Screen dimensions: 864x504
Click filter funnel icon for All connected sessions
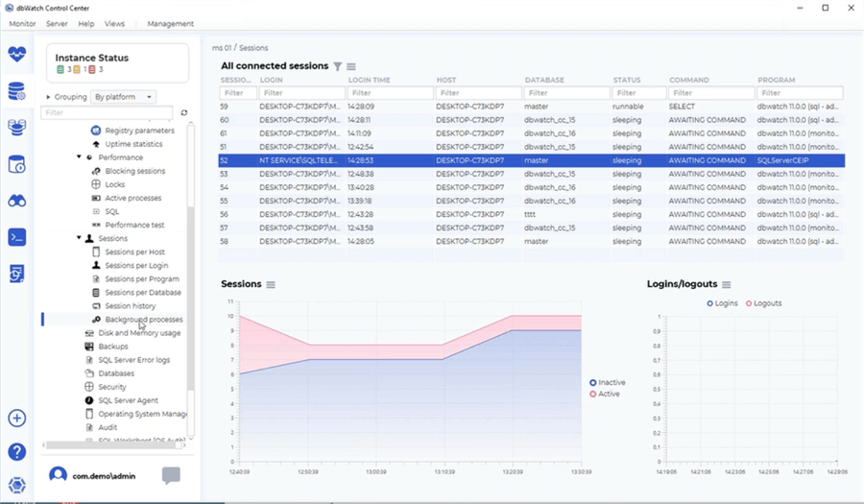click(x=338, y=66)
